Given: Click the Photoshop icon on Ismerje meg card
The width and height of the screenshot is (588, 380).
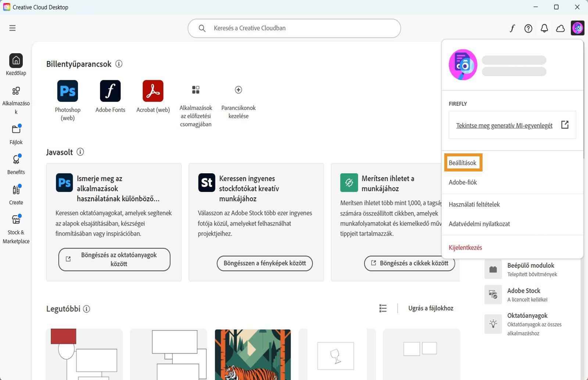Looking at the screenshot, I should [64, 183].
